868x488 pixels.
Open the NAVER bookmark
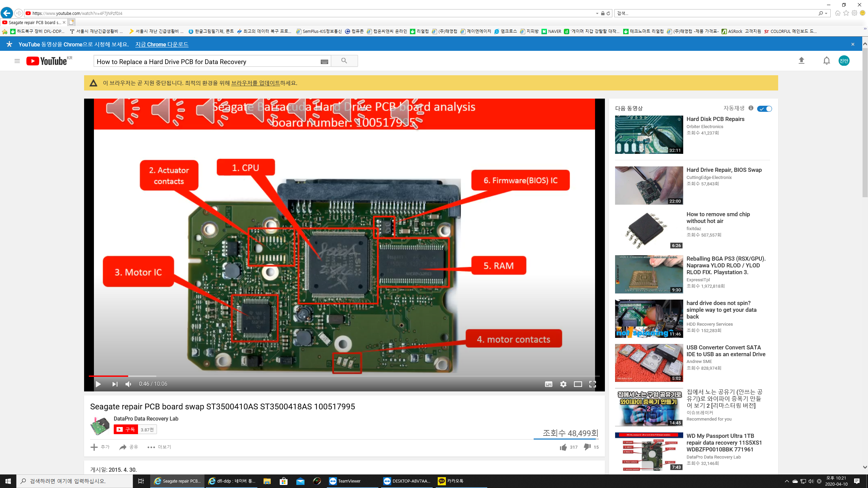tap(551, 31)
